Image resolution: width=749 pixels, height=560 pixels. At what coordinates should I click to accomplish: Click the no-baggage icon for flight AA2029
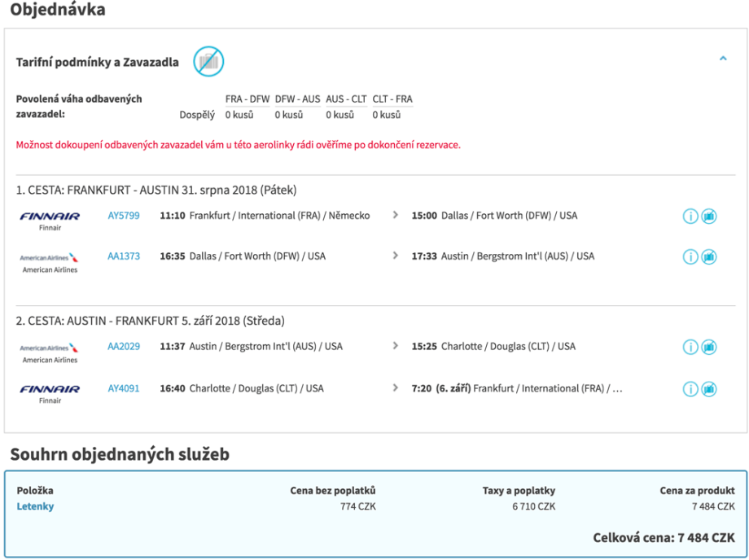point(709,348)
